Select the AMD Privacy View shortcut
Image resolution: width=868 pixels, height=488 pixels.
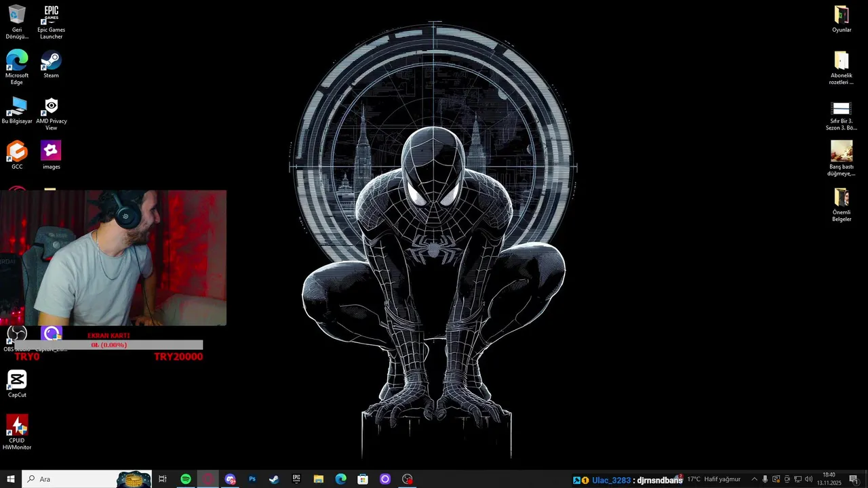pyautogui.click(x=51, y=113)
